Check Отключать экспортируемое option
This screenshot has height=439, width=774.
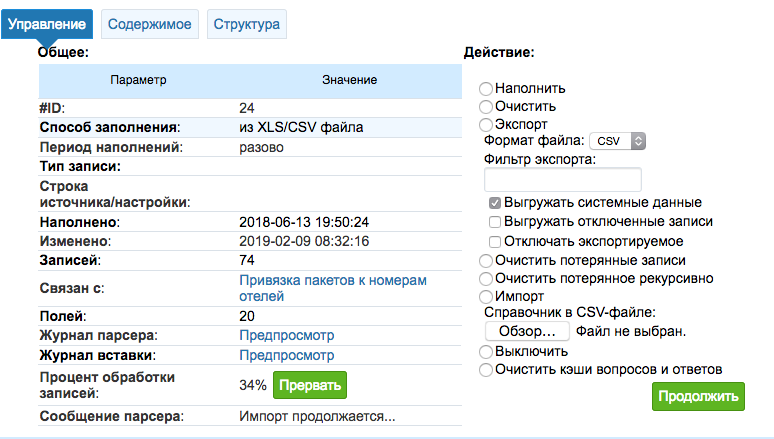click(x=495, y=241)
